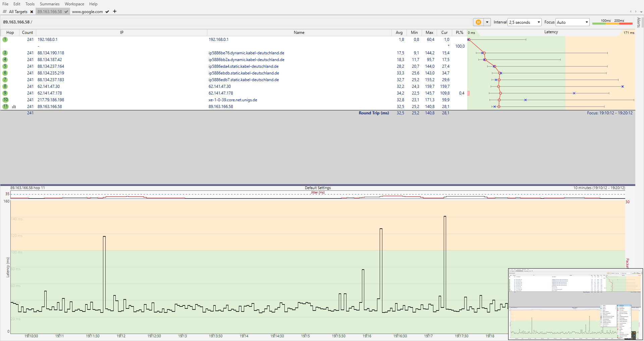The width and height of the screenshot is (644, 341).
Task: Open the Workspace menu
Action: point(74,4)
